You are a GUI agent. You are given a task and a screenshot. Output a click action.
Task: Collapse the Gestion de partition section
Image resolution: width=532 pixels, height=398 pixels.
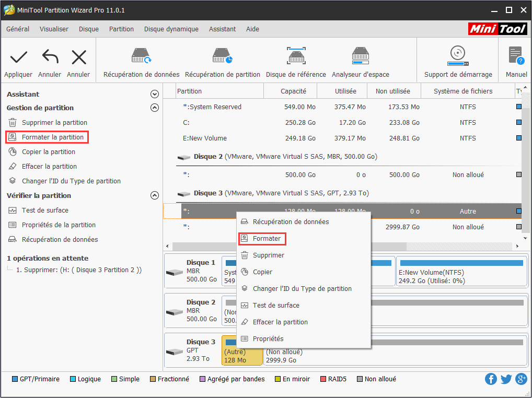tap(154, 108)
